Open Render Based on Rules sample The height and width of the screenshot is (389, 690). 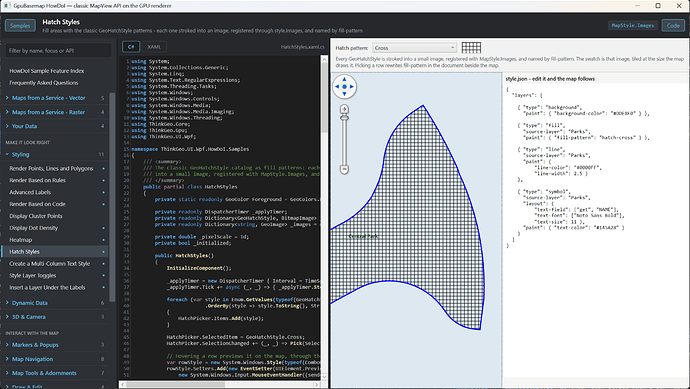(x=55, y=180)
